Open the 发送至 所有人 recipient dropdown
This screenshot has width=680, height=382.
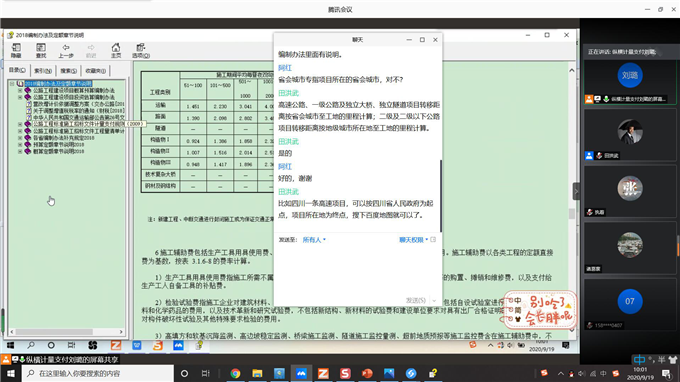click(314, 240)
